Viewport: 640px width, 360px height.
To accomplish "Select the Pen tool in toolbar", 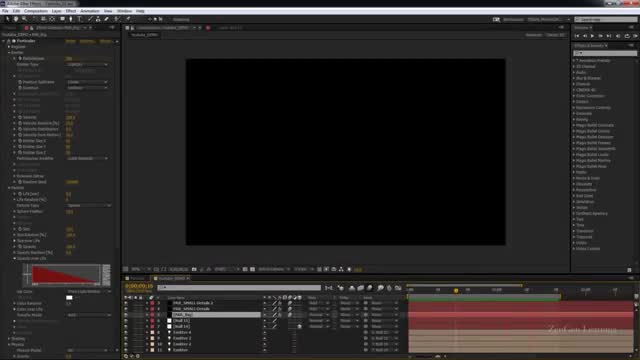I will tap(71, 19).
